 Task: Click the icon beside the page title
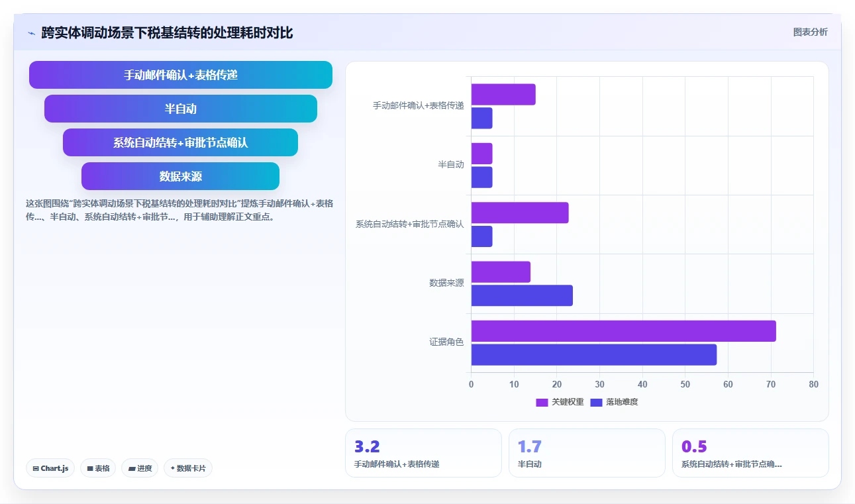coord(32,33)
